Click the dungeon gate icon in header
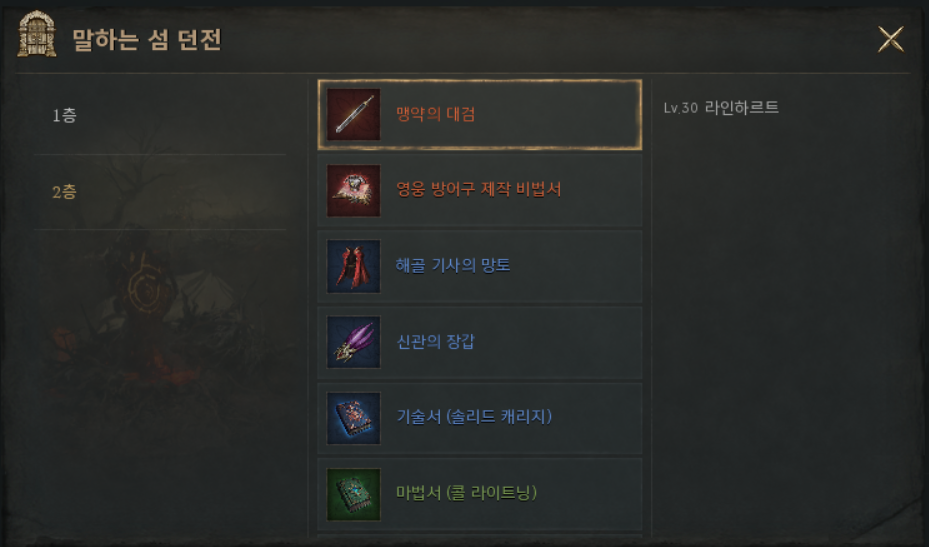Screen dimensions: 929x547 pyautogui.click(x=37, y=35)
